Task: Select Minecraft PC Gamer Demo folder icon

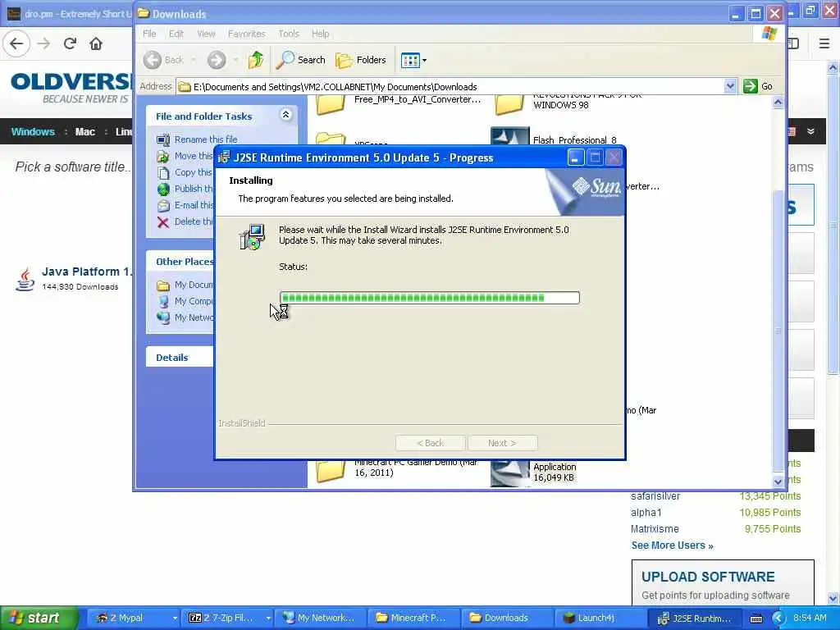Action: [x=331, y=472]
